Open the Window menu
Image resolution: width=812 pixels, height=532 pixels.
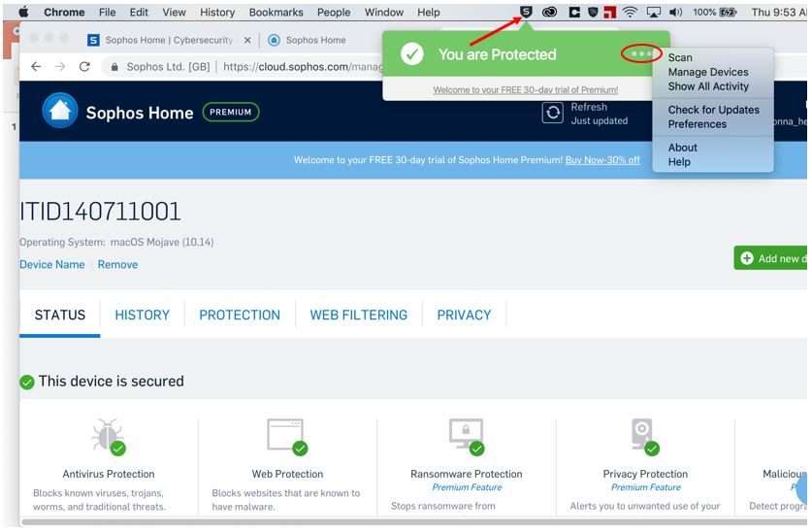click(x=384, y=12)
